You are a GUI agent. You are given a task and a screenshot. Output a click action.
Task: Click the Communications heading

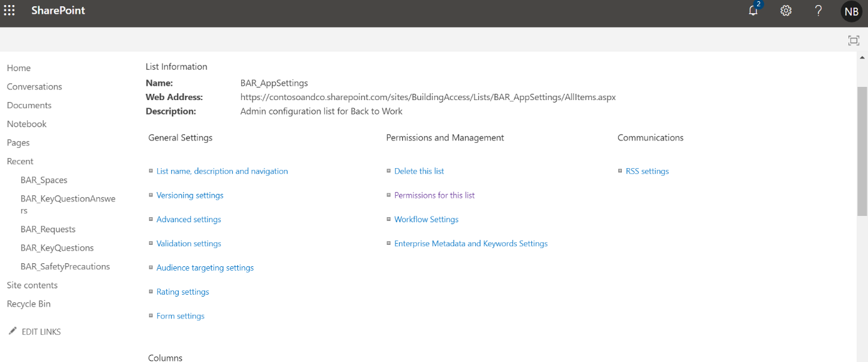coord(650,138)
